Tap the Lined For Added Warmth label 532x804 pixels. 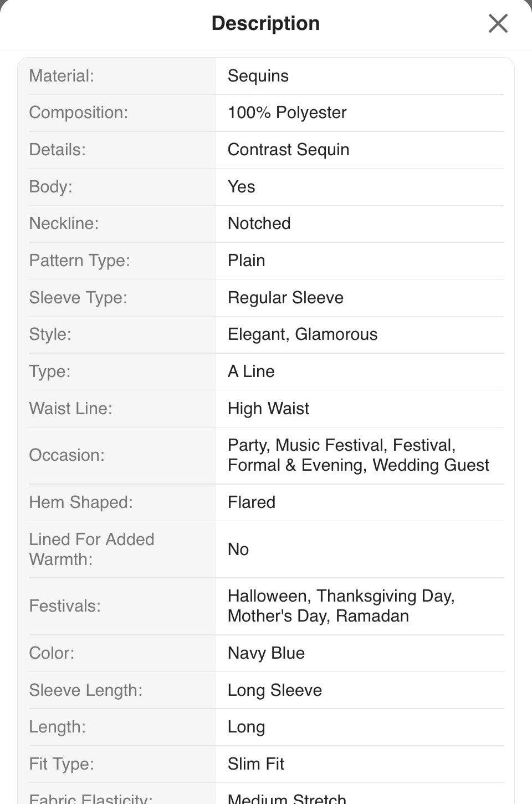point(91,549)
